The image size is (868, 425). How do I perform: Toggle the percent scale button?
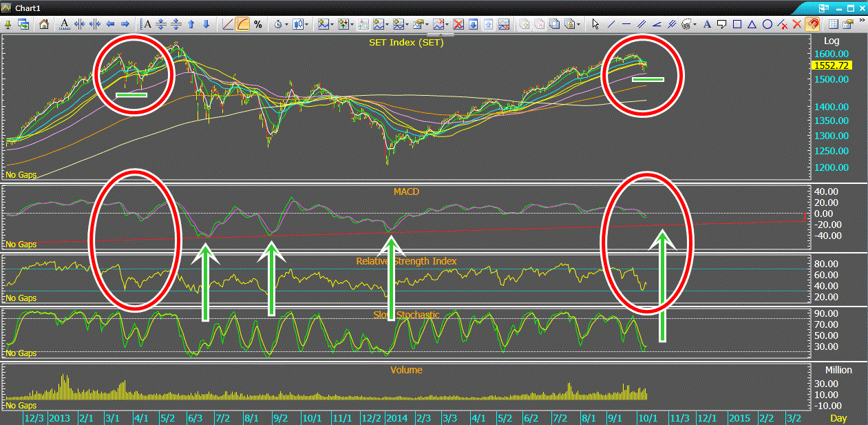tap(258, 24)
